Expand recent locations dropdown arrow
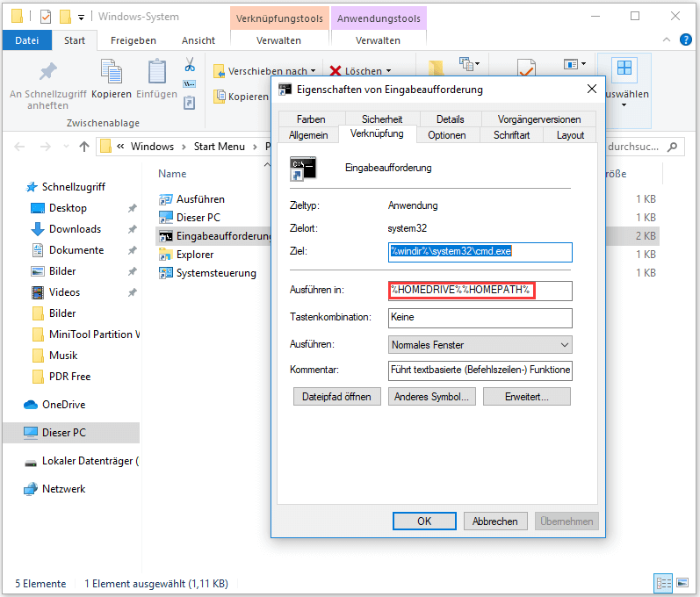The image size is (700, 597). pos(66,147)
